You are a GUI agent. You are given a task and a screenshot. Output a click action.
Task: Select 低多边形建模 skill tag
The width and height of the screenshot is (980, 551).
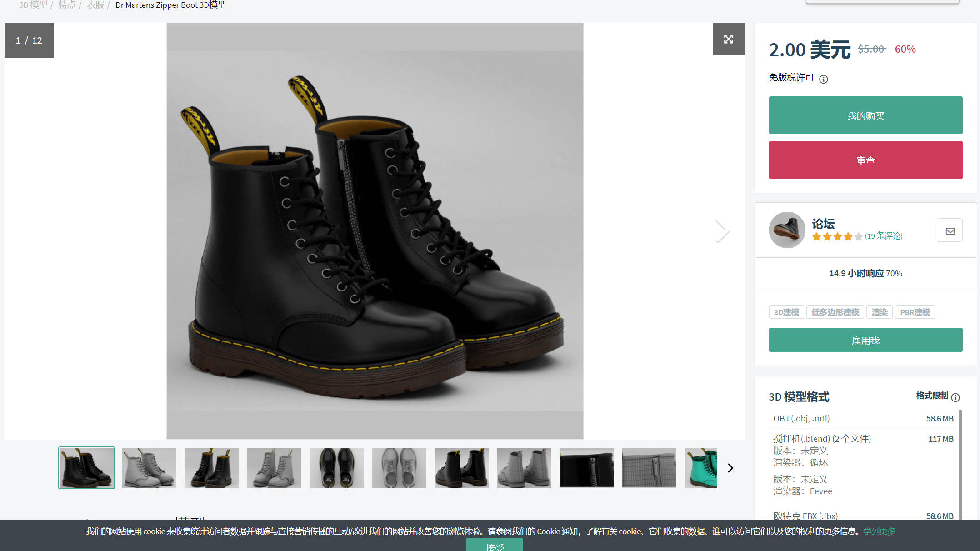835,312
